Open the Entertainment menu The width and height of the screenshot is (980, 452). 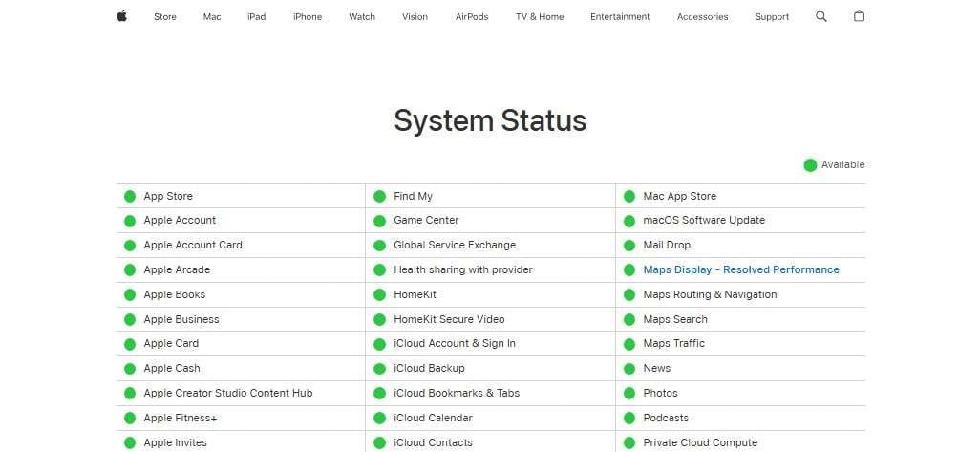620,17
